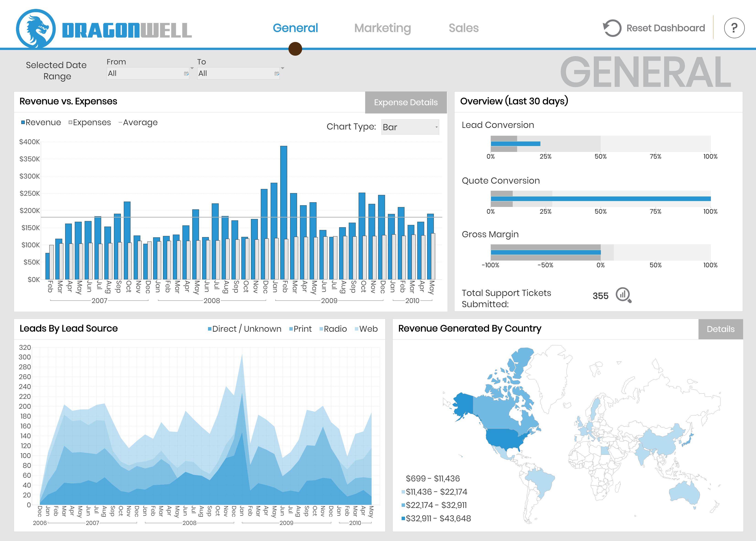Click the Expense Details button
This screenshot has height=541, width=756.
[406, 102]
